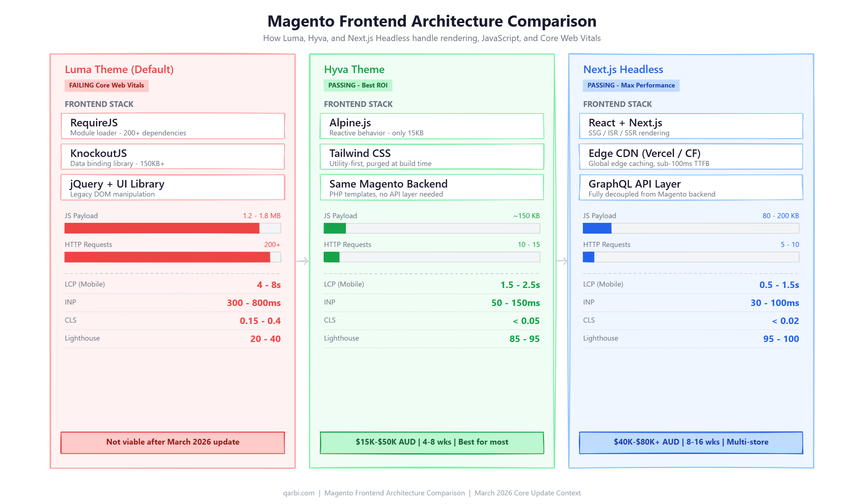This screenshot has width=864, height=504.
Task: Click the Hyva HTTP Requests green bar
Action: [332, 257]
